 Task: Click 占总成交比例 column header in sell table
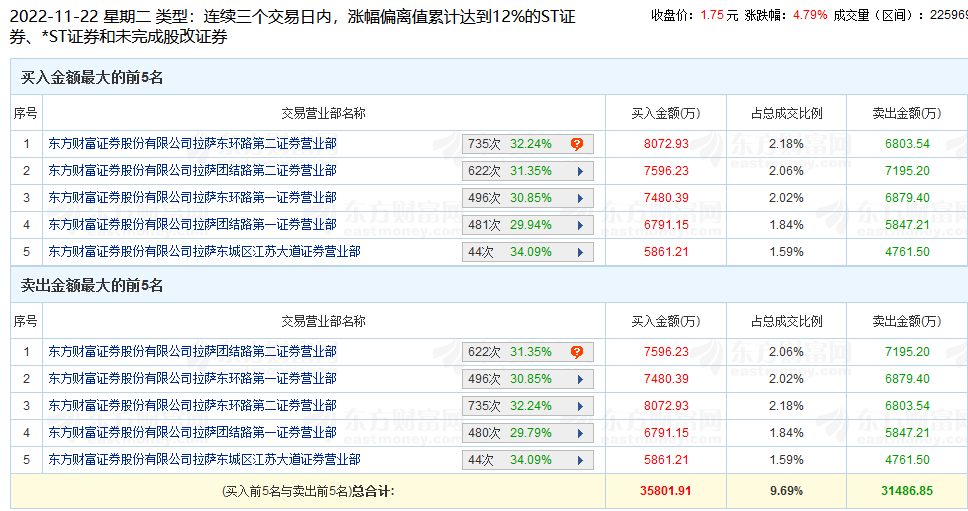click(x=786, y=322)
